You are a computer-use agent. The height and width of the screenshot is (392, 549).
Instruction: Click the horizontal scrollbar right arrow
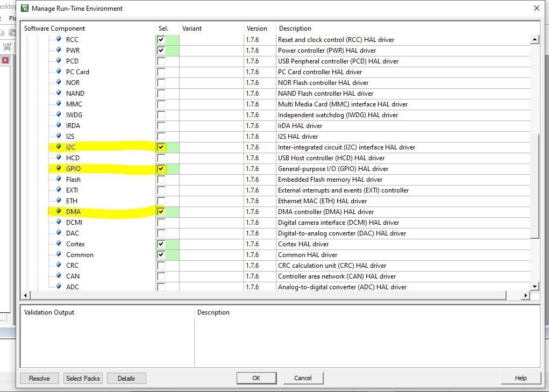[x=525, y=295]
